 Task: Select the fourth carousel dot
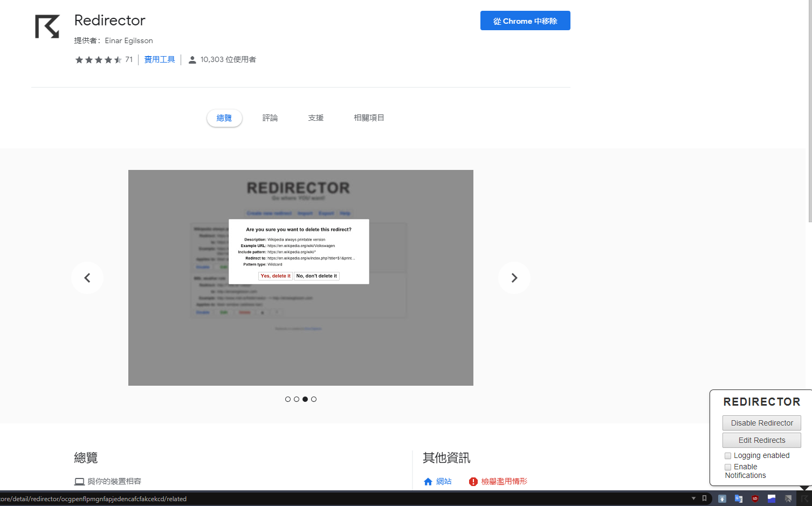[314, 399]
